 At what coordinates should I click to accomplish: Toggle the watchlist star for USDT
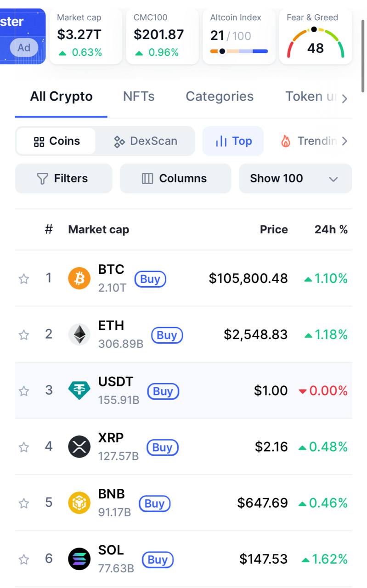pyautogui.click(x=24, y=391)
